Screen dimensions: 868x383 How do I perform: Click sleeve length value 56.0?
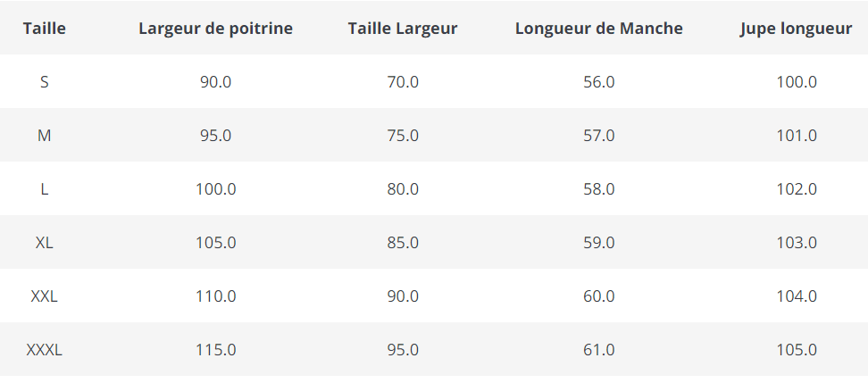coord(598,82)
